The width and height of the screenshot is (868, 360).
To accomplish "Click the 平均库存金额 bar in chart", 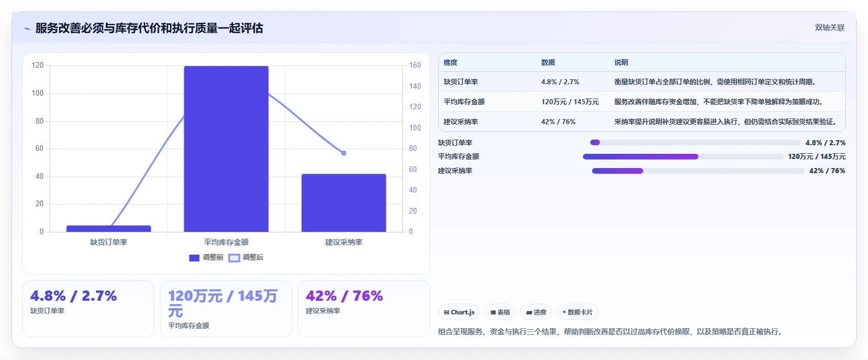I will point(226,149).
